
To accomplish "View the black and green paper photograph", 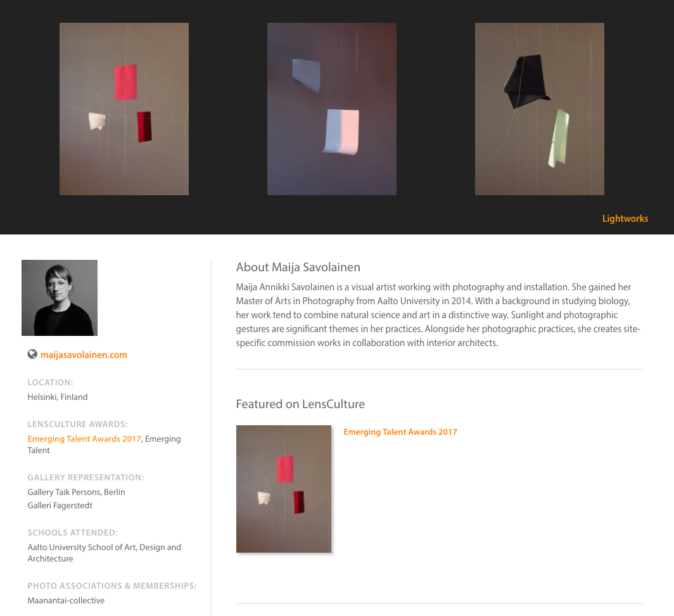I will [540, 109].
